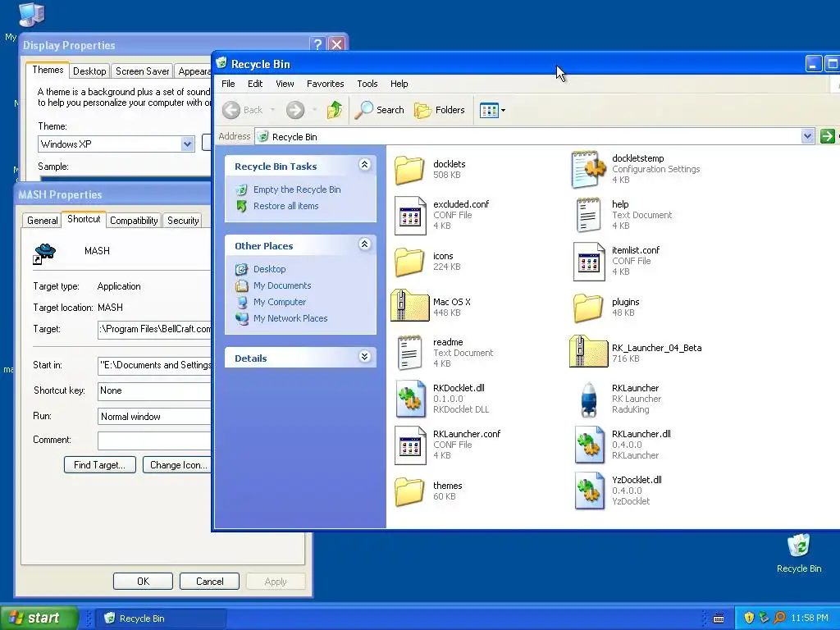Click Cancel in MASH Properties
840x630 pixels.
point(209,582)
